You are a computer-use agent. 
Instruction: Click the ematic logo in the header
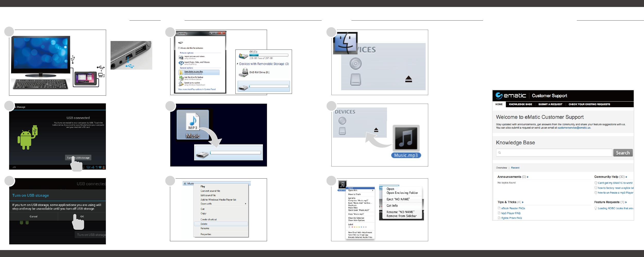click(511, 96)
